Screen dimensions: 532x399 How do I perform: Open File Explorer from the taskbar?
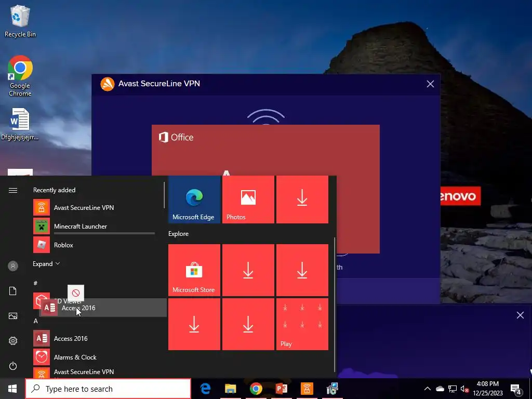click(x=230, y=389)
